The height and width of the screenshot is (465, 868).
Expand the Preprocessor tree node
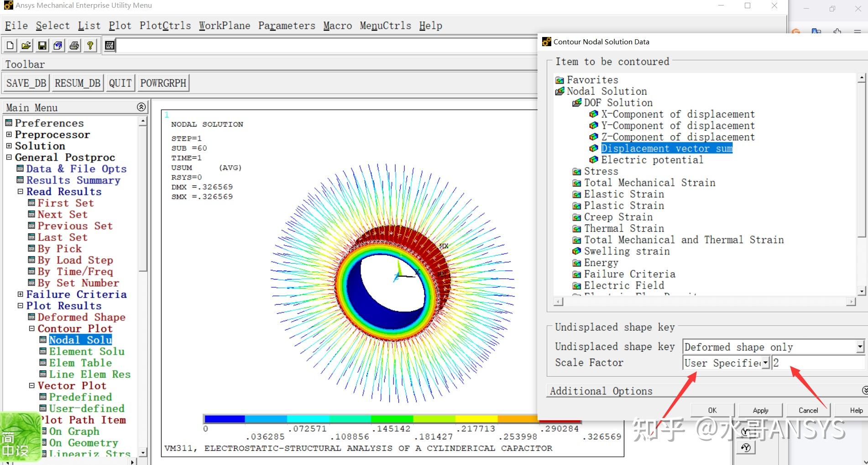pyautogui.click(x=9, y=134)
